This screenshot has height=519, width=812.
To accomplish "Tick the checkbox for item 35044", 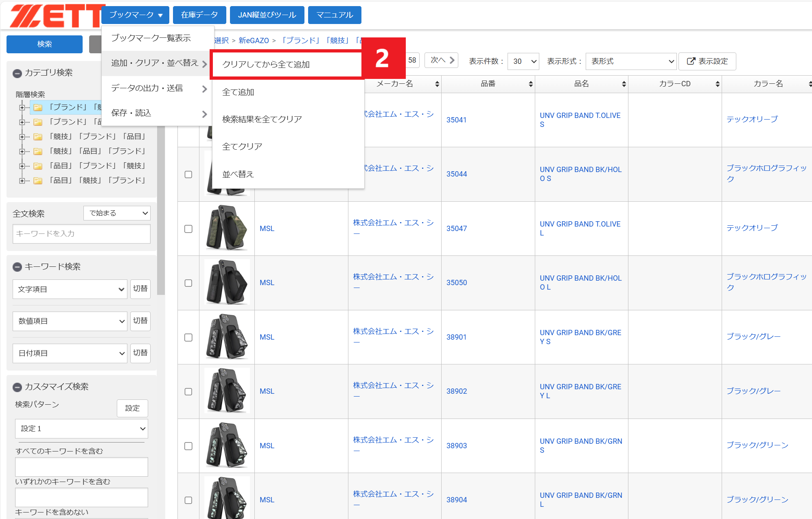I will click(188, 174).
